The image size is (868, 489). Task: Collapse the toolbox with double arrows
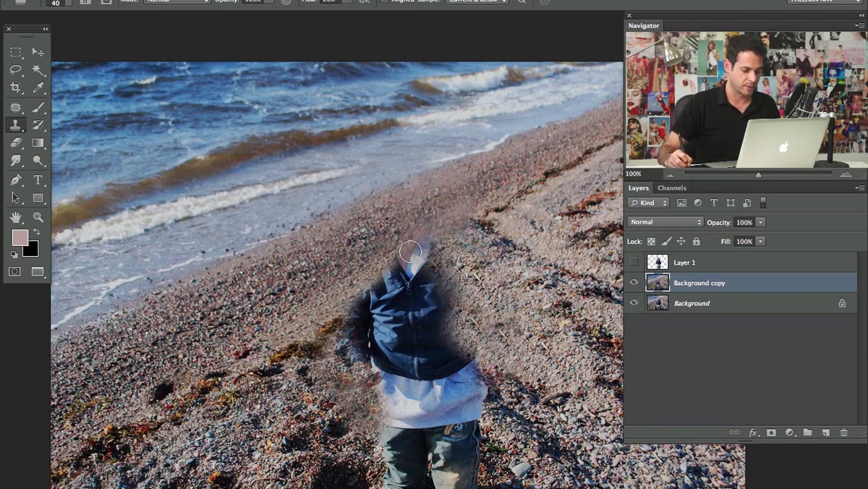[45, 29]
